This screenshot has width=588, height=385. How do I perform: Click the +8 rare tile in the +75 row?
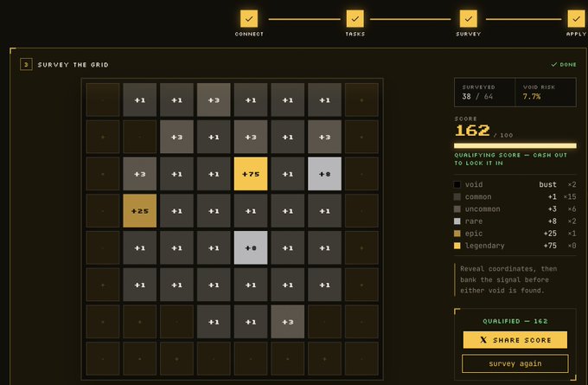324,174
